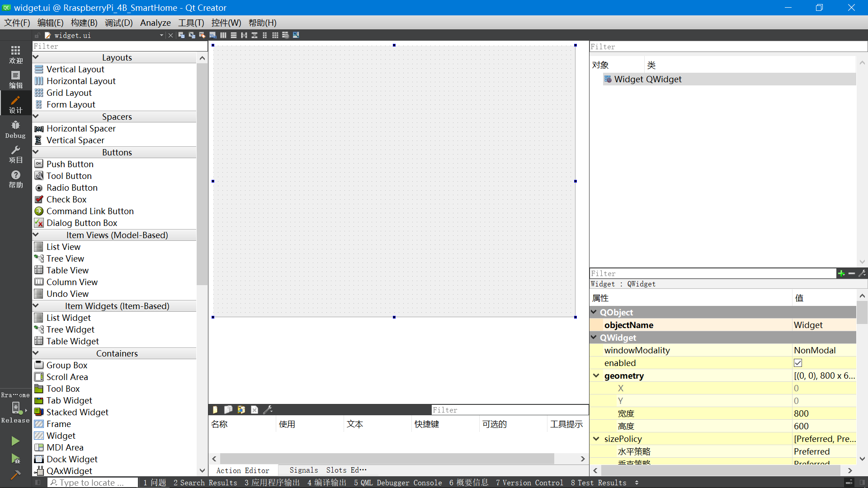Viewport: 868px width, 488px height.
Task: Click Adjust Size toolbar icon
Action: click(x=296, y=35)
